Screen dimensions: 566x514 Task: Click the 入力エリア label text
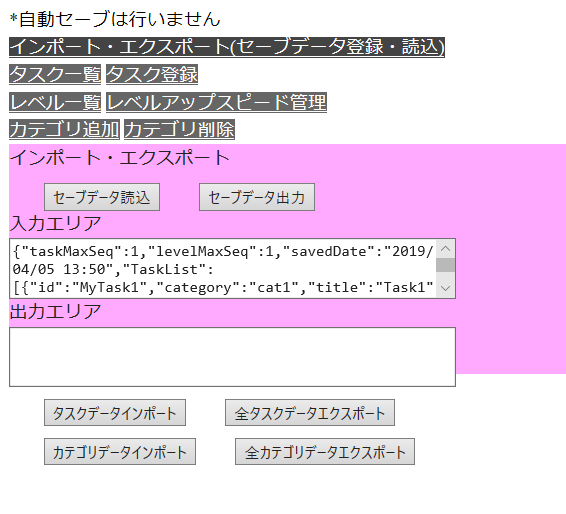click(55, 223)
